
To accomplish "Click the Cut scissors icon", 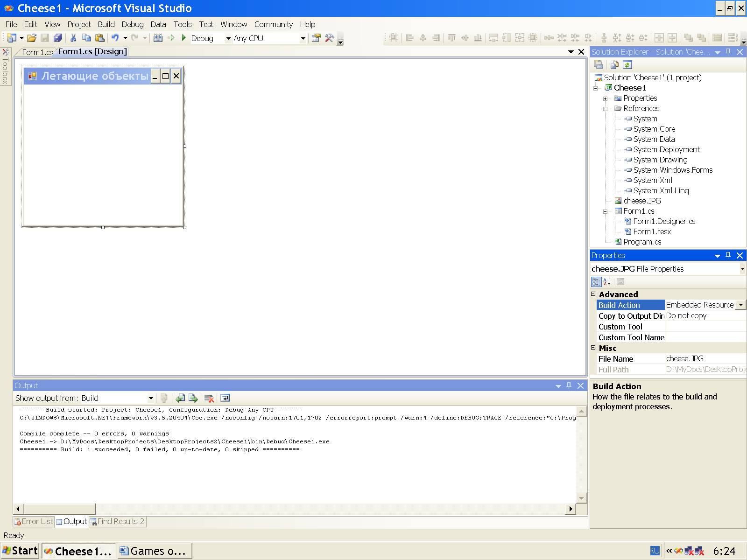I will [x=73, y=38].
